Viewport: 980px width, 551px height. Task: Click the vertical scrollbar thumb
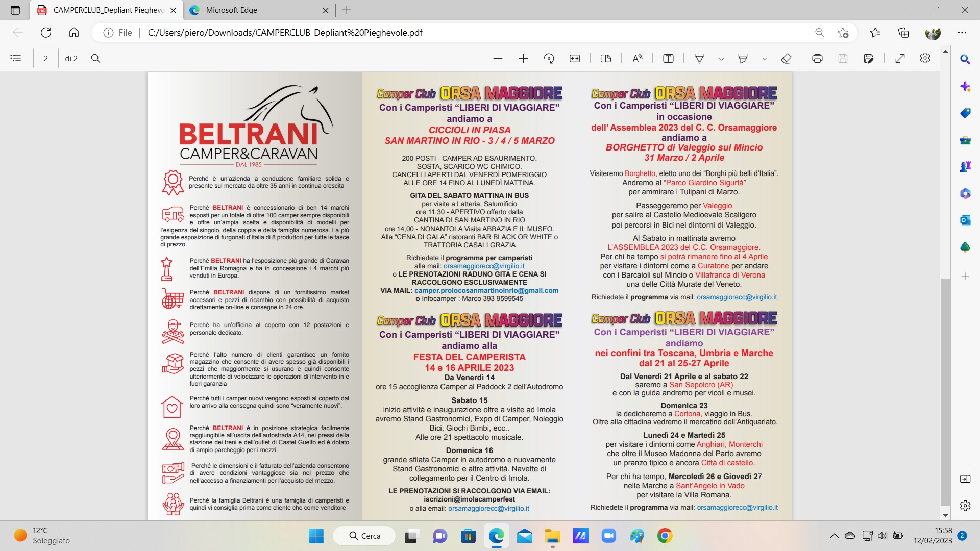(945, 392)
